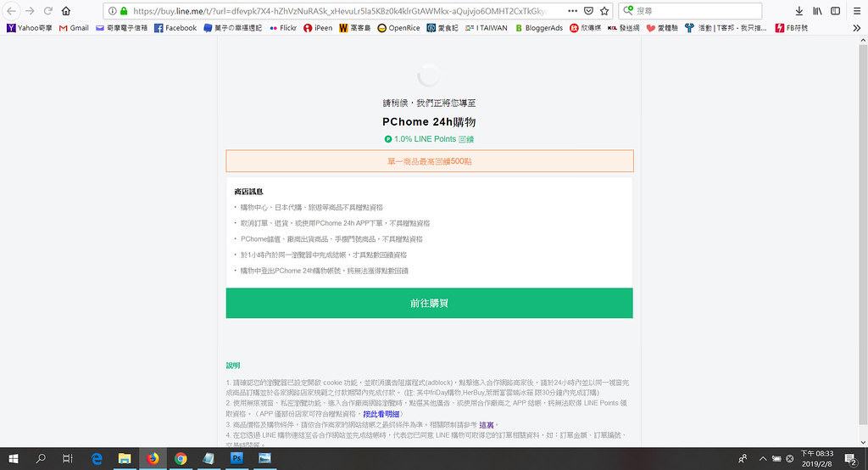
Task: Open the 這裏 reference link
Action: [486, 424]
